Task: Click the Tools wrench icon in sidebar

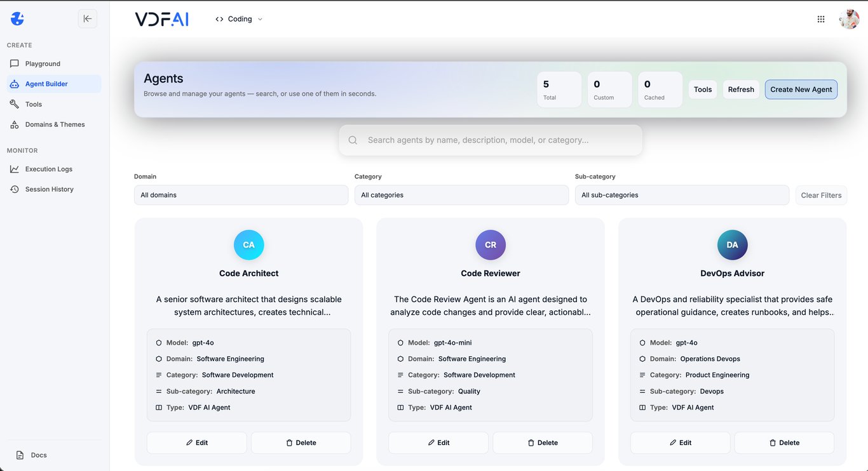Action: pos(15,103)
